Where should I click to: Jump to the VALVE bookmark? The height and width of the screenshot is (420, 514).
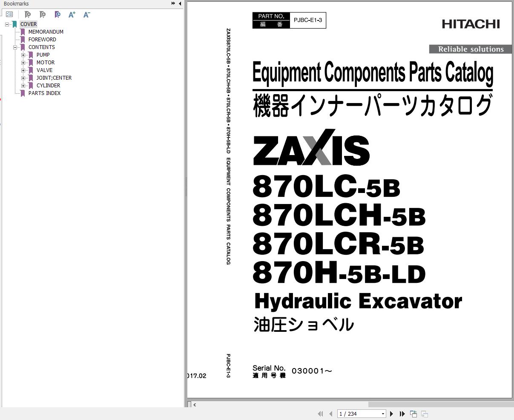(x=45, y=70)
